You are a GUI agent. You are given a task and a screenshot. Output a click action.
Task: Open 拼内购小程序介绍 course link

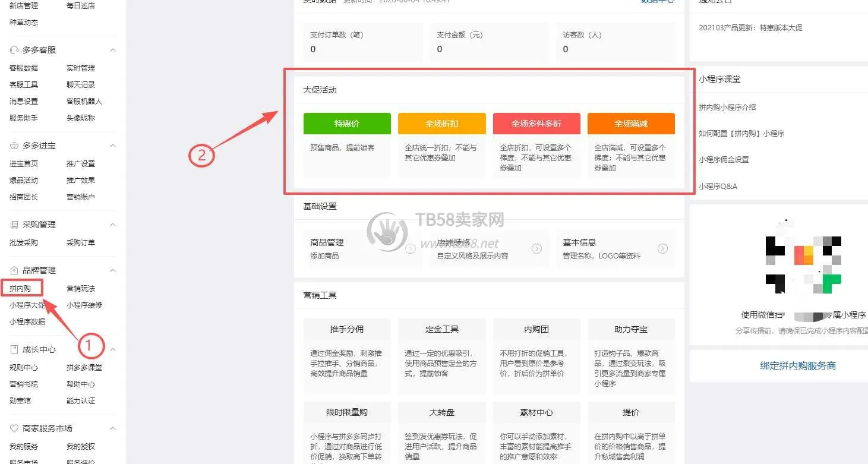coord(727,108)
